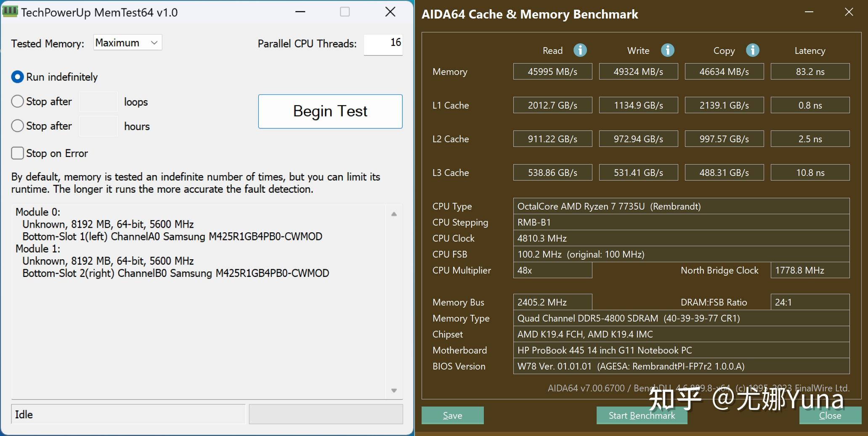The image size is (868, 436).
Task: Click the L1 Cache Copy value 2139.1 GB/s
Action: [x=724, y=105]
